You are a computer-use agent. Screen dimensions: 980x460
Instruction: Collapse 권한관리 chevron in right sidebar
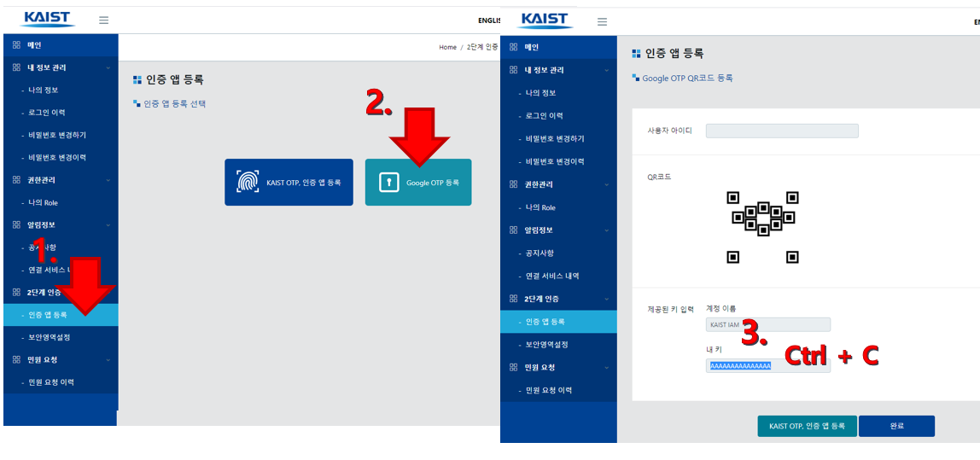click(606, 184)
